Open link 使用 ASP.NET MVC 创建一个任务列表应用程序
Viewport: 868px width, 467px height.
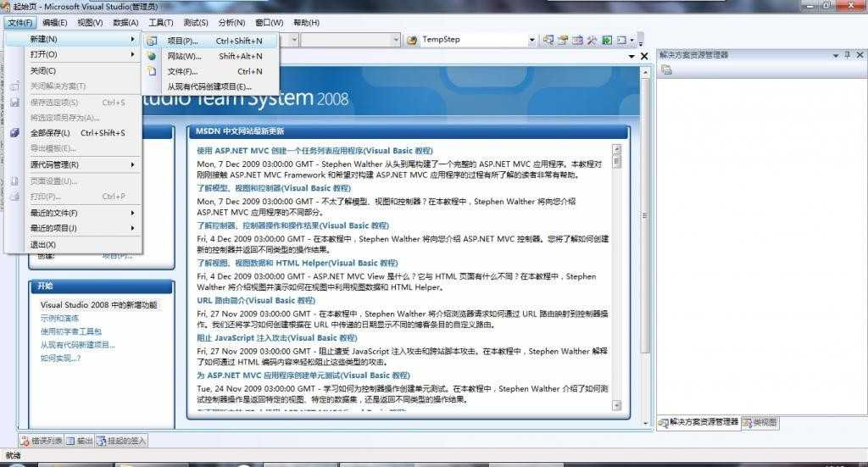click(x=315, y=151)
